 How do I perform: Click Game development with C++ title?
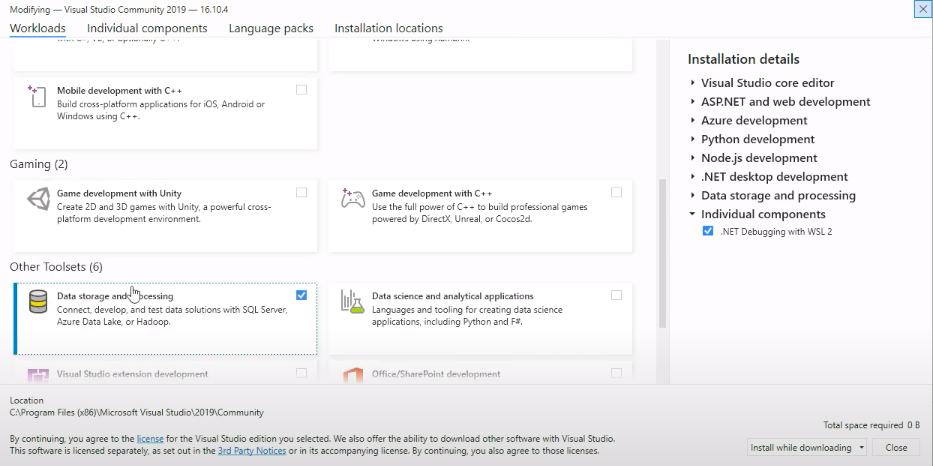[x=432, y=193]
